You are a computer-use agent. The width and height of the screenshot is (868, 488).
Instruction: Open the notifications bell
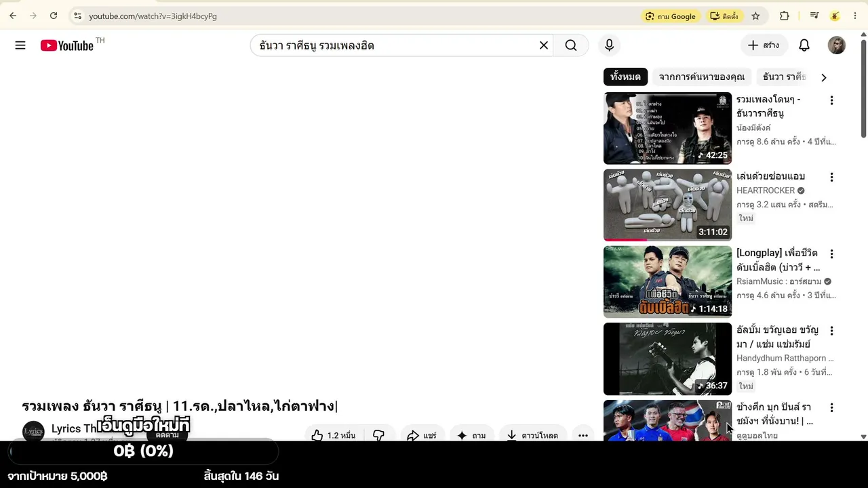(x=804, y=45)
